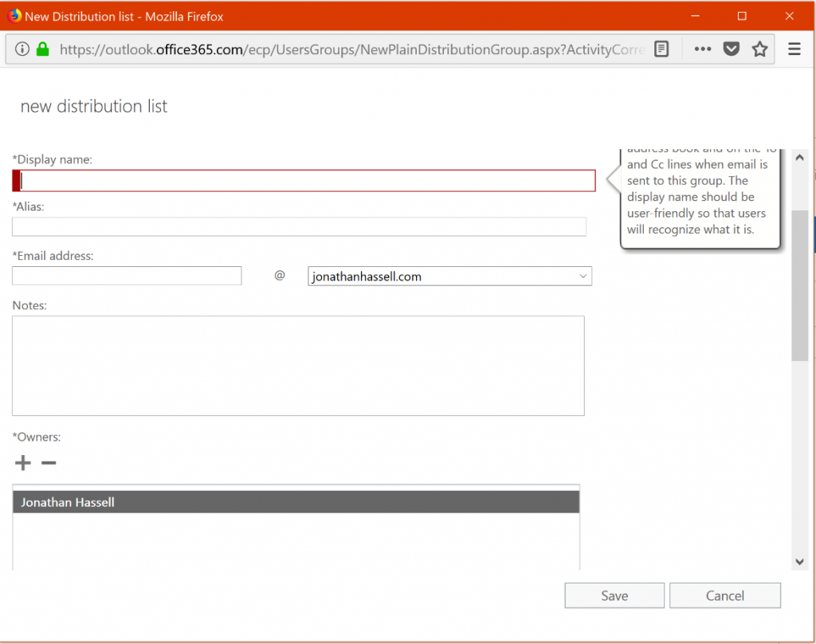Open the jonathanhassell.com domain dropdown
This screenshot has width=816, height=644.
[449, 276]
